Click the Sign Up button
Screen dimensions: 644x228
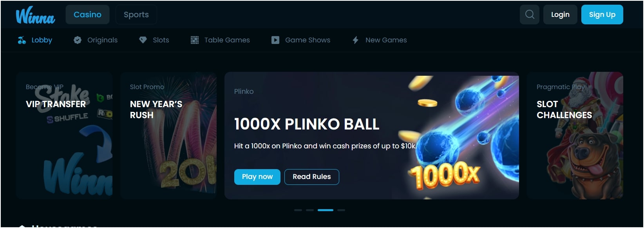(x=602, y=15)
